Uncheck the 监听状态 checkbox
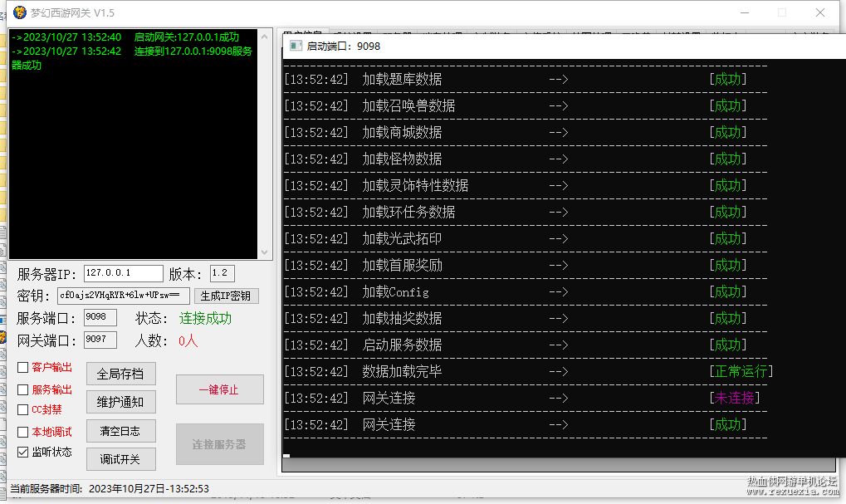 tap(22, 452)
